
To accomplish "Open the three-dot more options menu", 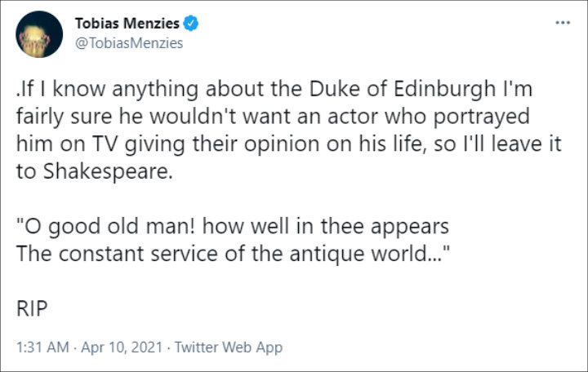I will [563, 23].
